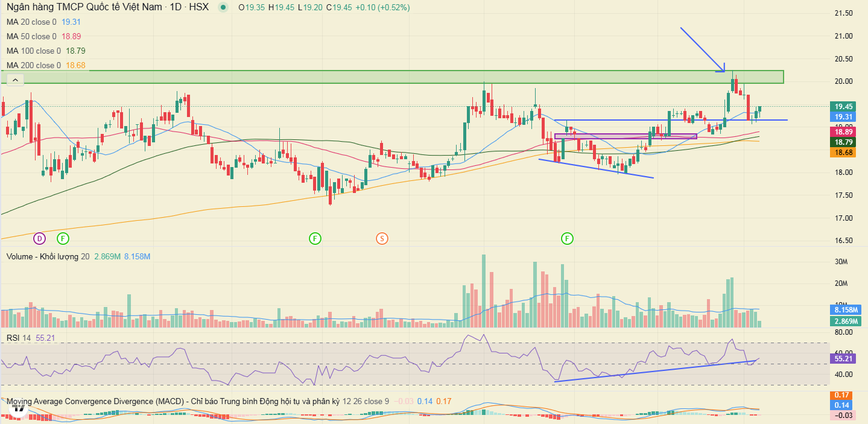Click the MA 50 value 18.89 in legend
This screenshot has height=424, width=868.
[x=71, y=36]
